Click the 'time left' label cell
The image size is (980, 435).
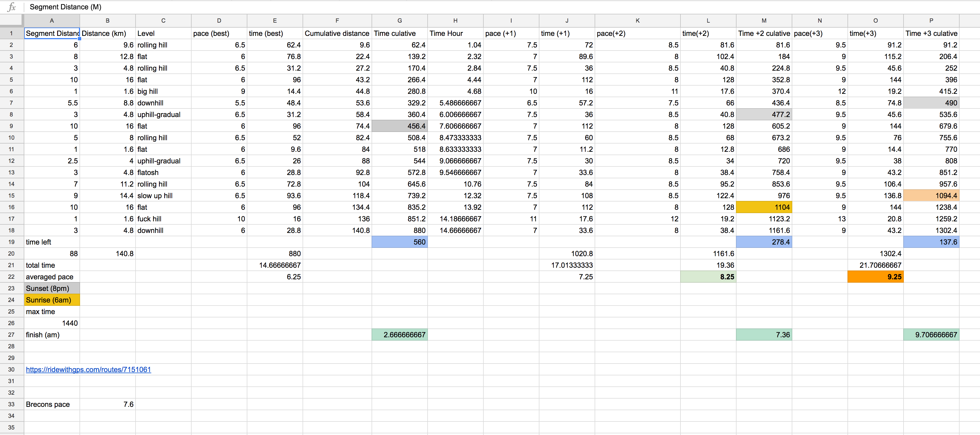(52, 242)
